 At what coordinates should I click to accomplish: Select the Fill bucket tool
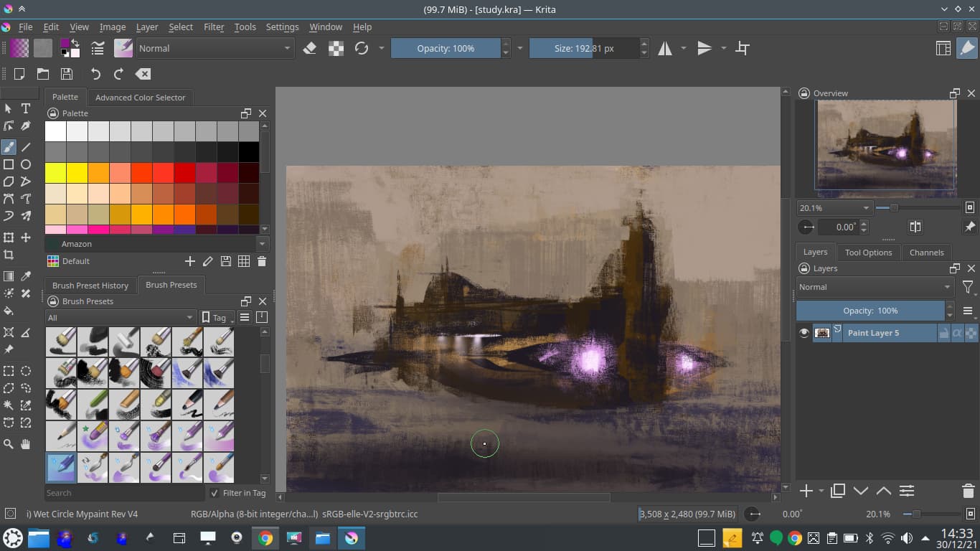(x=9, y=311)
